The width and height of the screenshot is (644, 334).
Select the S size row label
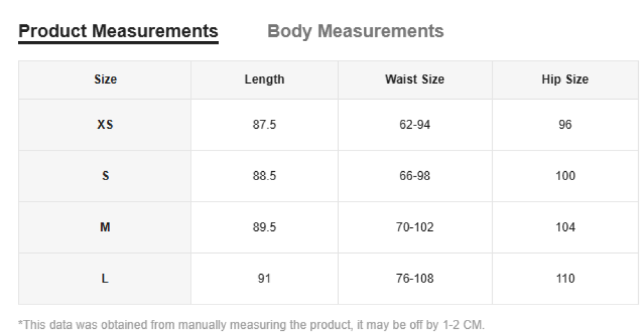point(105,176)
